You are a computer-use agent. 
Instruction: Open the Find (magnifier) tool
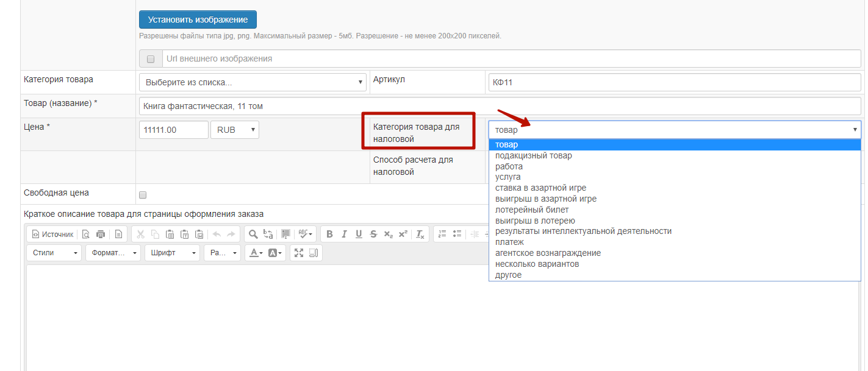click(253, 235)
